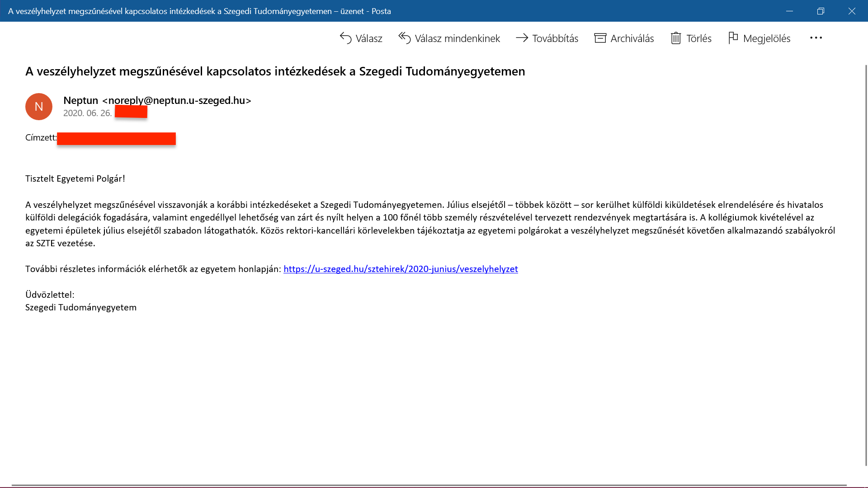Restore down the message window
Viewport: 868px width, 488px height.
[x=821, y=11]
